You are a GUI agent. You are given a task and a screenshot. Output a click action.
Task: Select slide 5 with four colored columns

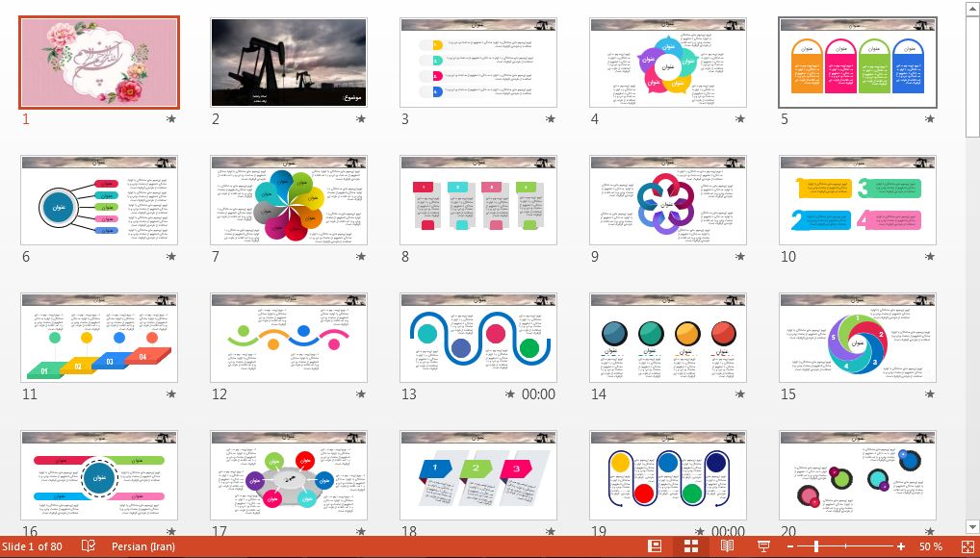tap(857, 63)
